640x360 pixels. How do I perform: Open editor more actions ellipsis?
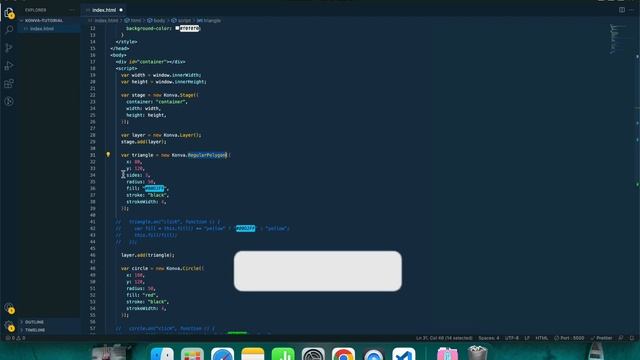[631, 10]
